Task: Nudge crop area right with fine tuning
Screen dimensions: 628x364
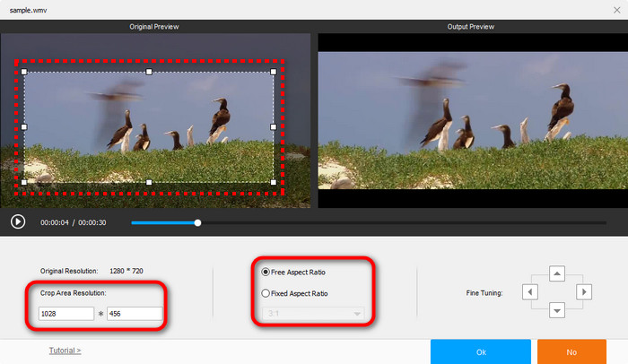Action: [x=584, y=292]
